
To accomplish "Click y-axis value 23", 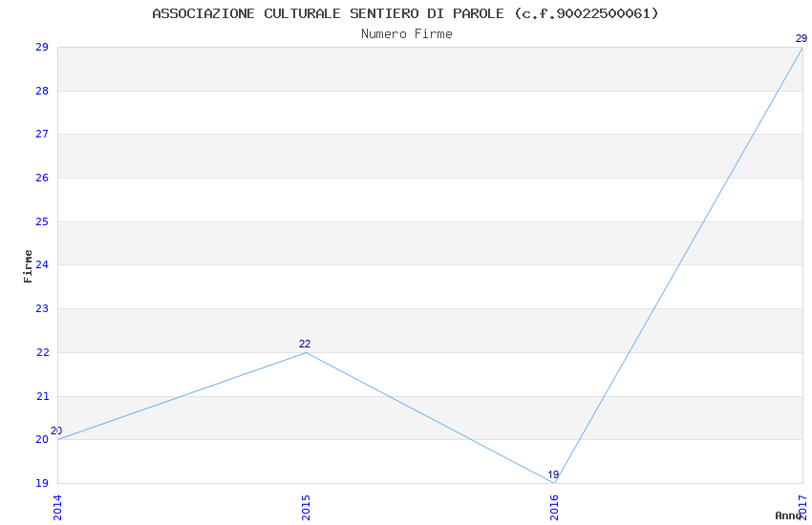I will tap(42, 308).
